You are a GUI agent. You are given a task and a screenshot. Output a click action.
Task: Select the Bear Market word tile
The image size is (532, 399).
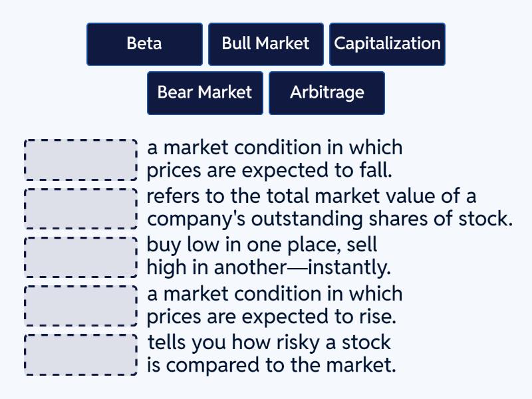point(204,93)
